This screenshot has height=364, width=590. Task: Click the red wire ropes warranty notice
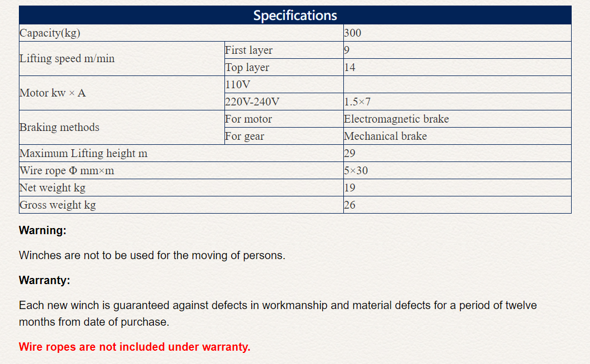click(134, 347)
